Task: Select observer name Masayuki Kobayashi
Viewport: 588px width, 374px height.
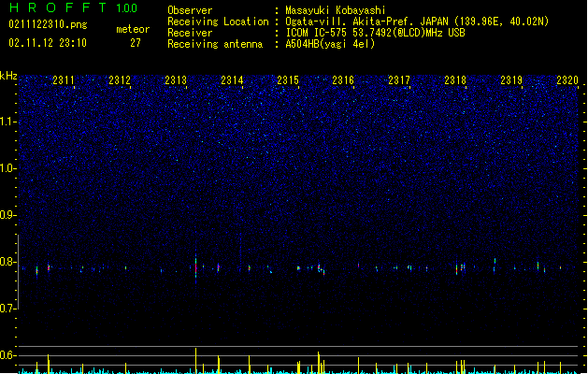Action: click(336, 10)
